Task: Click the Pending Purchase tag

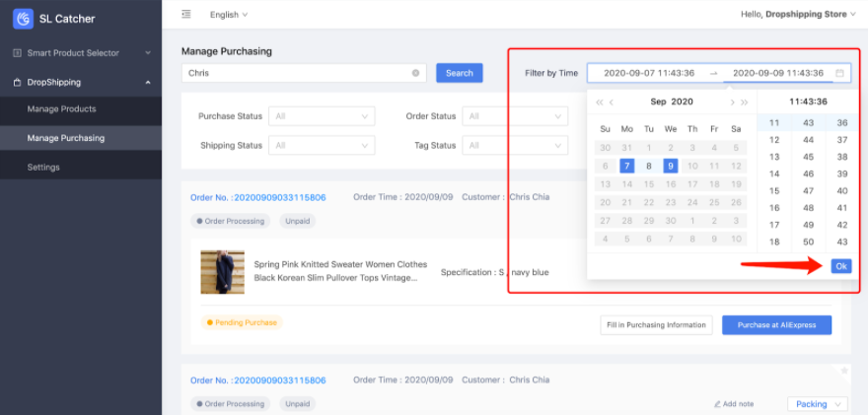Action: [x=242, y=322]
